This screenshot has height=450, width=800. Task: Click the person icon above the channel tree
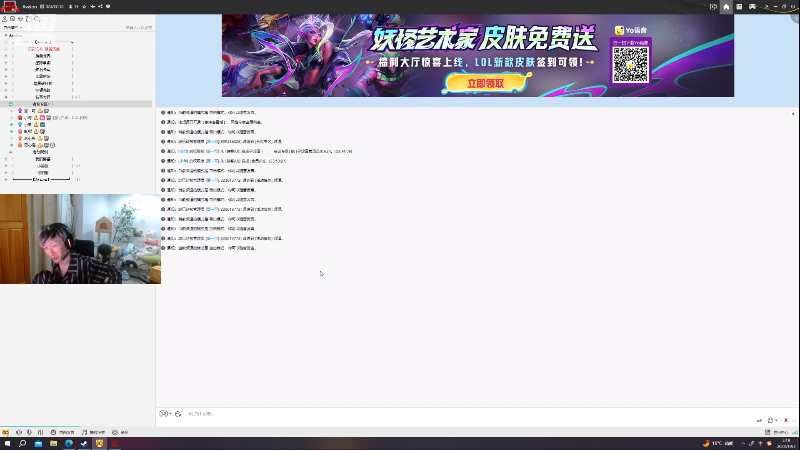click(x=5, y=19)
